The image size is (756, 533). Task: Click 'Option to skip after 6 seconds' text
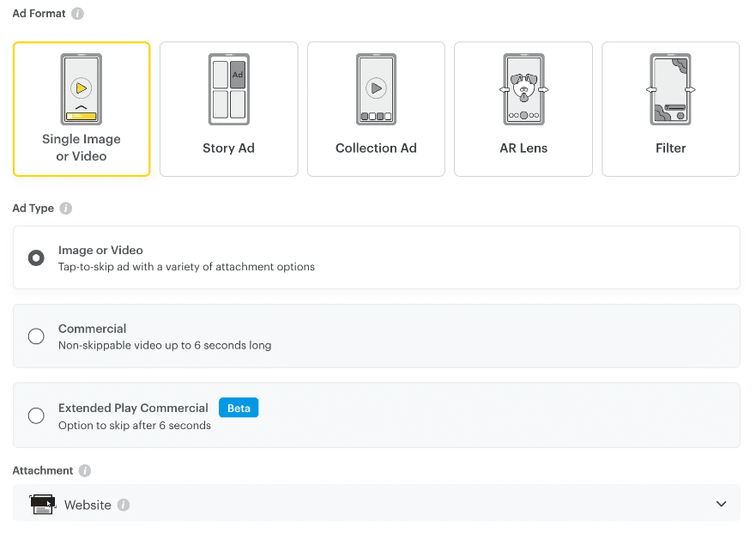pyautogui.click(x=135, y=426)
